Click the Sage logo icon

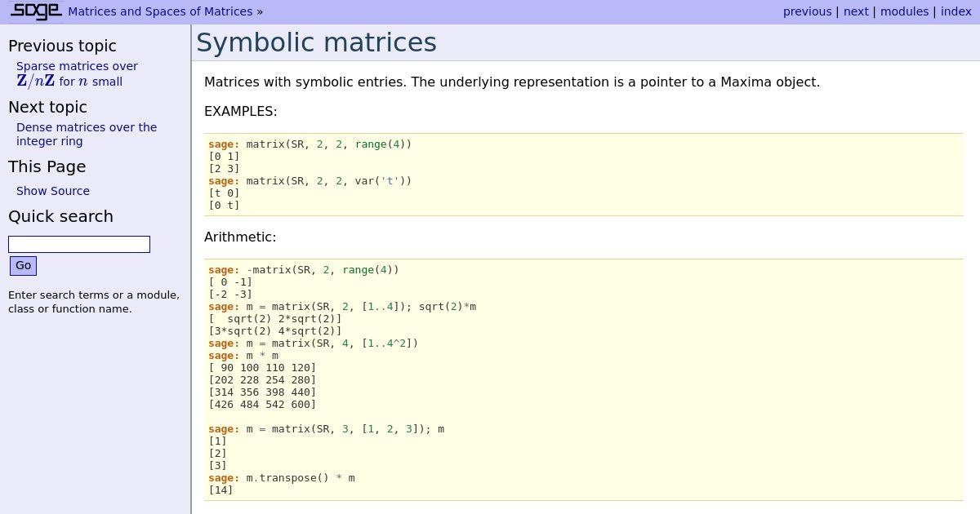click(36, 11)
